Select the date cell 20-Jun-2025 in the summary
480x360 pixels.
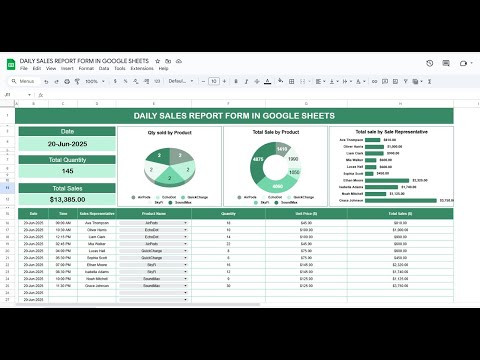67,144
